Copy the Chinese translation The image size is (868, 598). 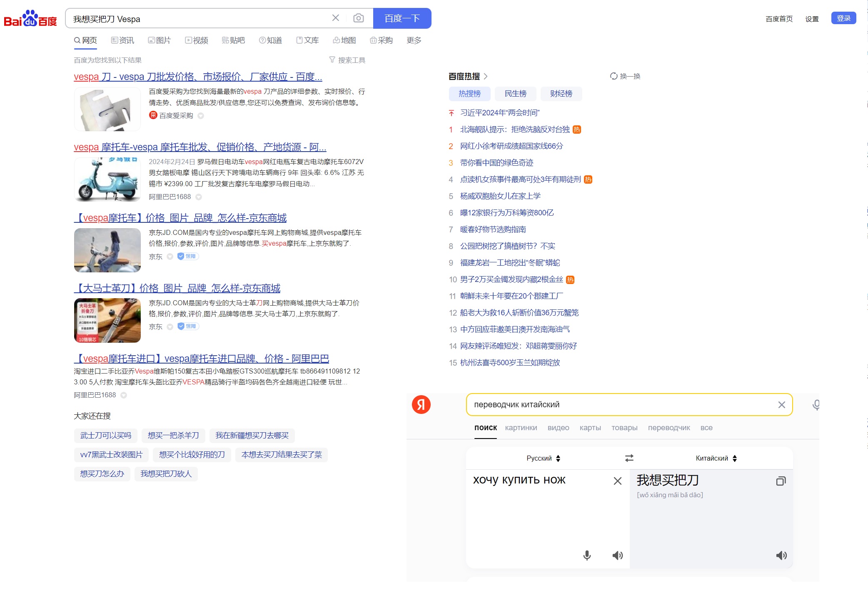tap(781, 481)
